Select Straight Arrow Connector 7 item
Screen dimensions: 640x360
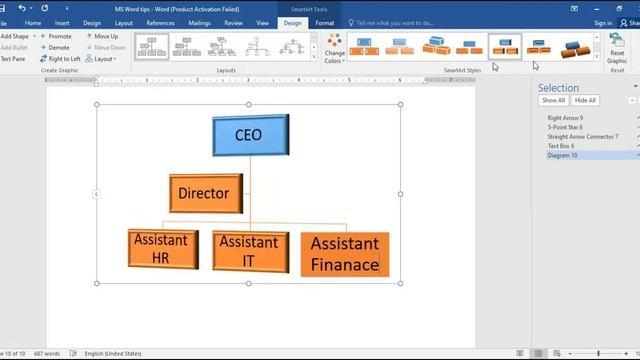pos(582,137)
